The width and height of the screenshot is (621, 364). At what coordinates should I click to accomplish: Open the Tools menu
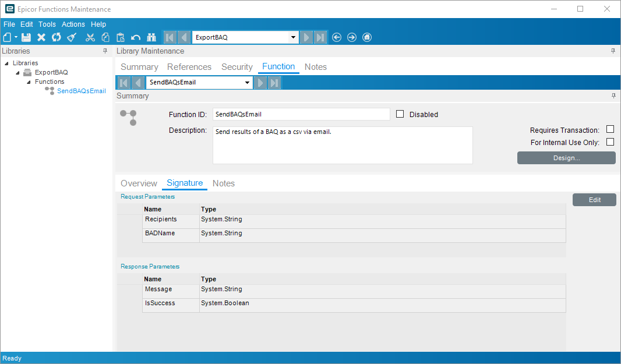[x=47, y=24]
